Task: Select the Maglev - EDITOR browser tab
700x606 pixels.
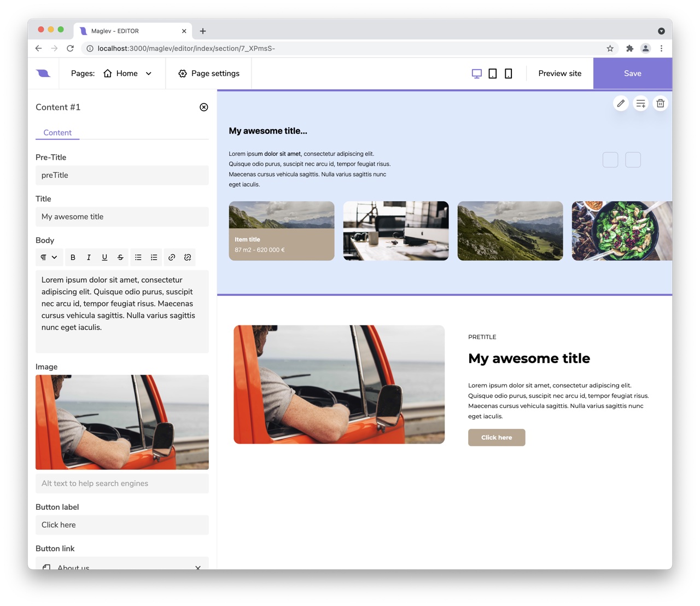Action: coord(133,31)
